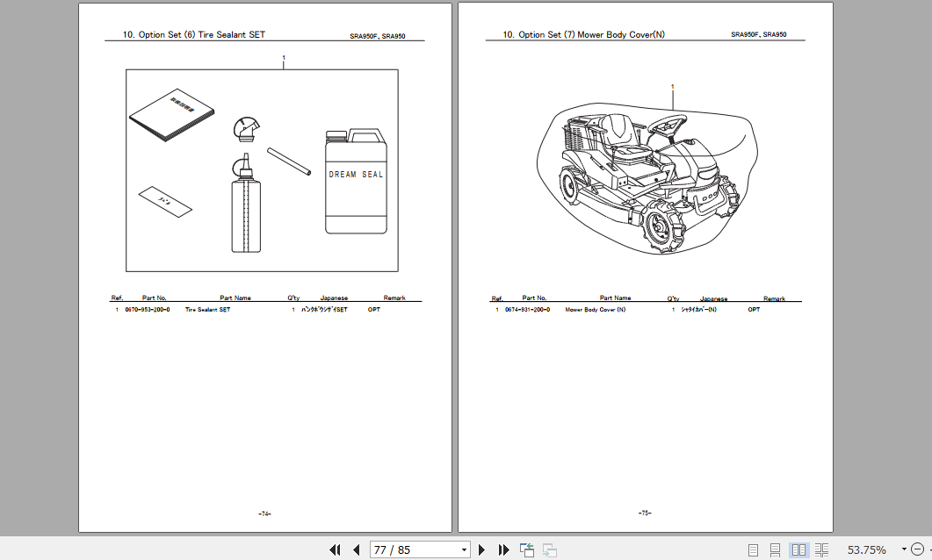Go to the first page of the document
Screen dimensions: 932x560
336,549
